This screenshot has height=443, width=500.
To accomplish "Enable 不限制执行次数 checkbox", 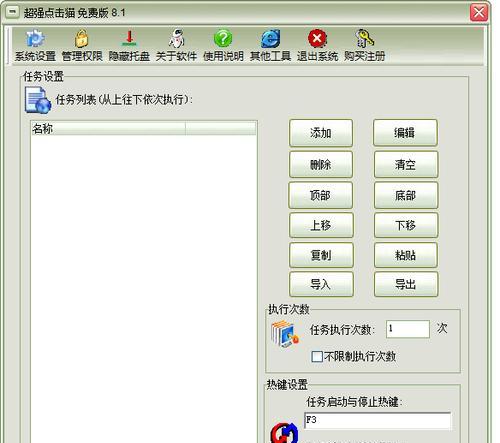I will 317,356.
